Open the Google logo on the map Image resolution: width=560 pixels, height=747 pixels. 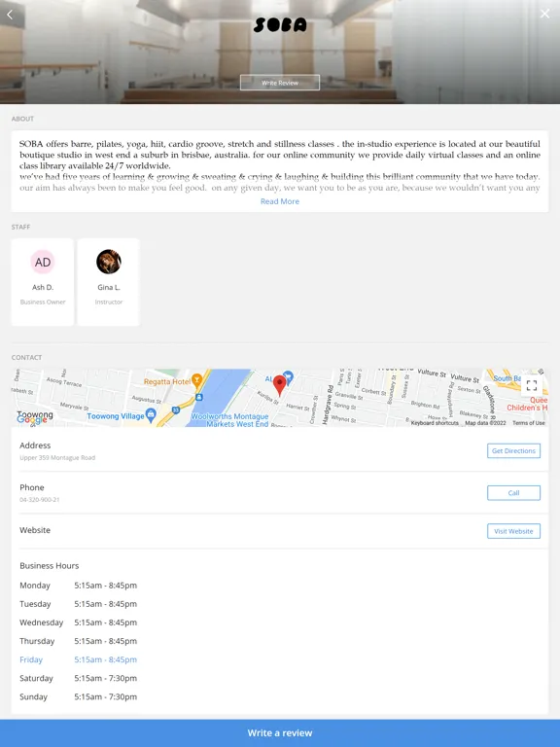tap(32, 419)
